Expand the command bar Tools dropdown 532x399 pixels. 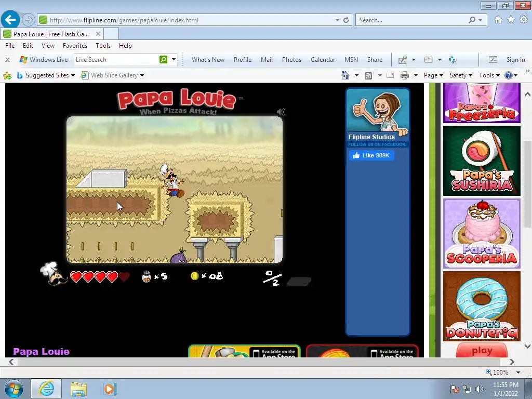click(x=489, y=75)
